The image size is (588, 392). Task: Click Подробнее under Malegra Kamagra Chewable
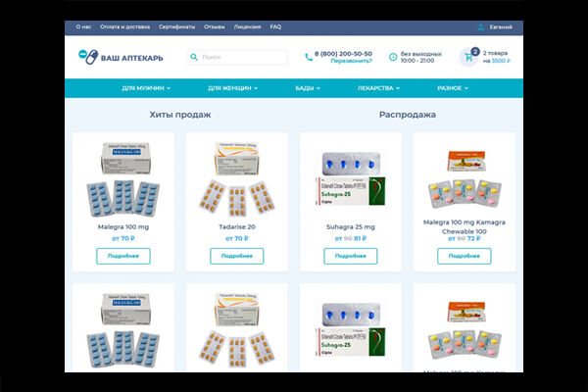point(465,256)
